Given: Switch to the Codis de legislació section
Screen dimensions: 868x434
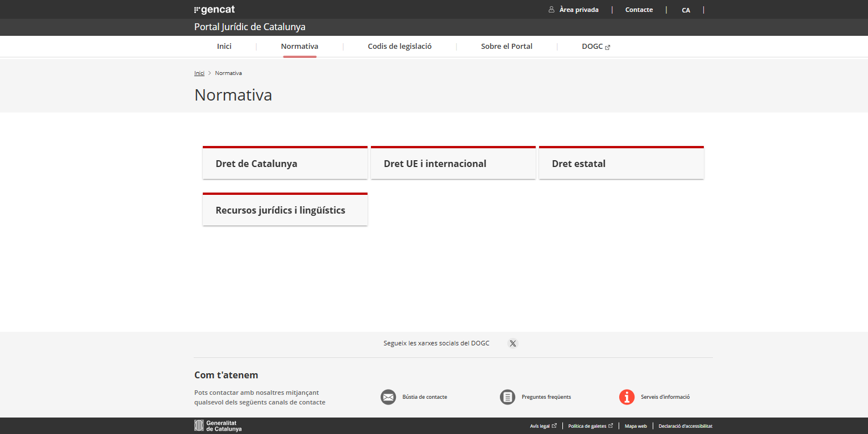Looking at the screenshot, I should coord(399,46).
